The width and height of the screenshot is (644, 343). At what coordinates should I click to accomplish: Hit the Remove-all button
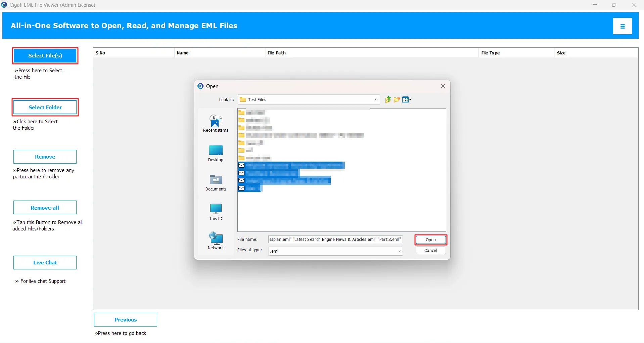pyautogui.click(x=45, y=208)
